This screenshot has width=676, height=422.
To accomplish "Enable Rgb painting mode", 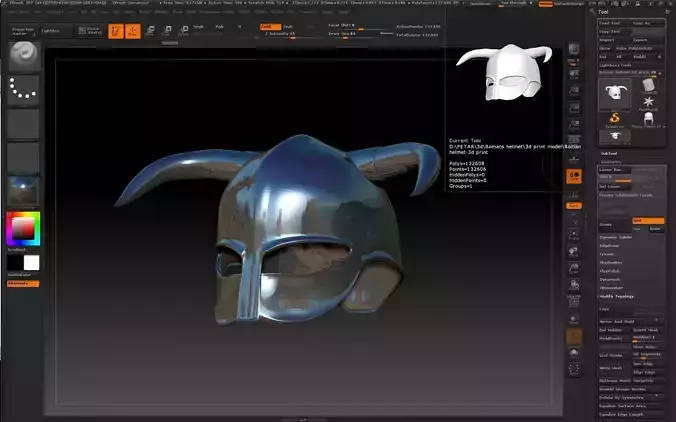I will click(x=219, y=27).
